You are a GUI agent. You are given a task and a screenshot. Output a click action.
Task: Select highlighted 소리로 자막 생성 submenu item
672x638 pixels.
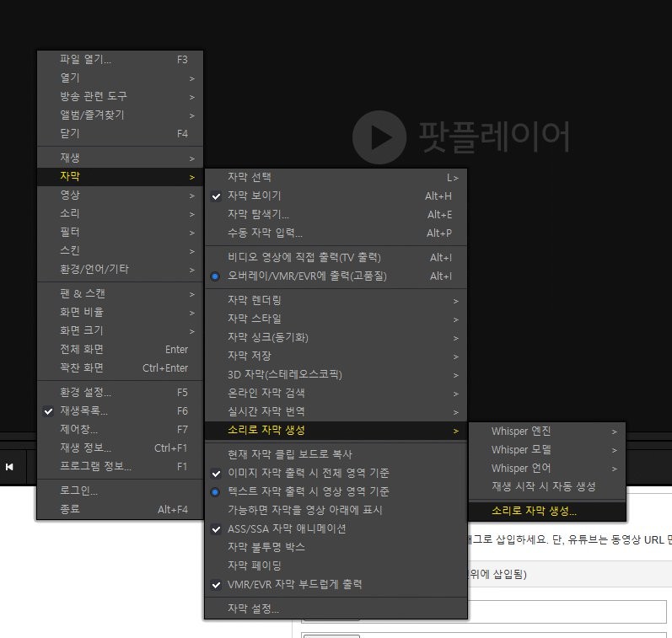click(x=336, y=430)
